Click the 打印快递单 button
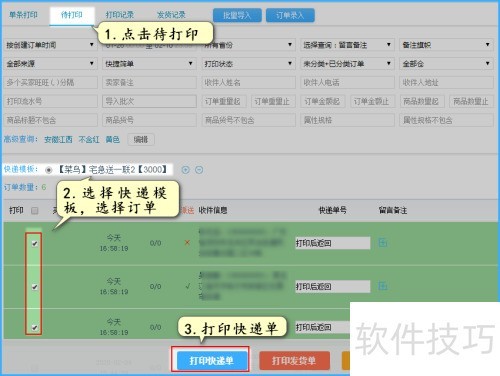Screen dimensions: 500x376 [x=211, y=360]
